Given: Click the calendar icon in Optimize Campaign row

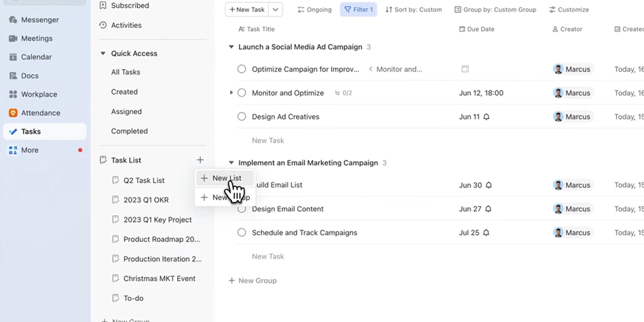Looking at the screenshot, I should [x=465, y=69].
